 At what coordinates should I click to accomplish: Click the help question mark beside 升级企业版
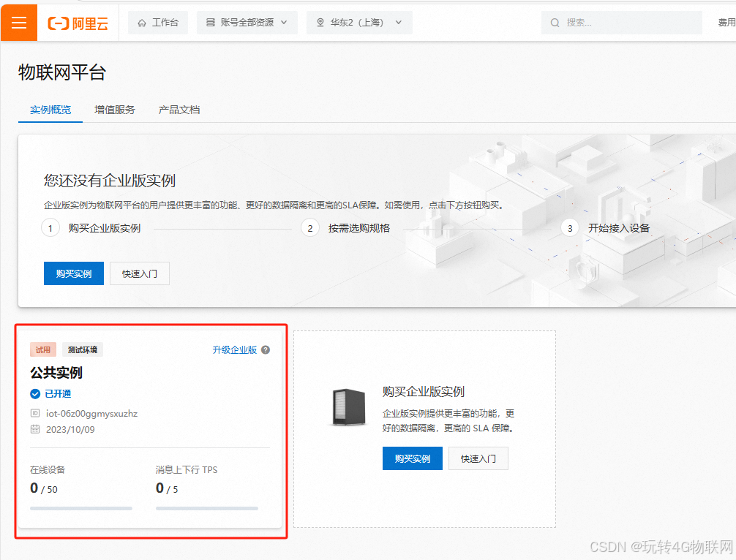[266, 350]
